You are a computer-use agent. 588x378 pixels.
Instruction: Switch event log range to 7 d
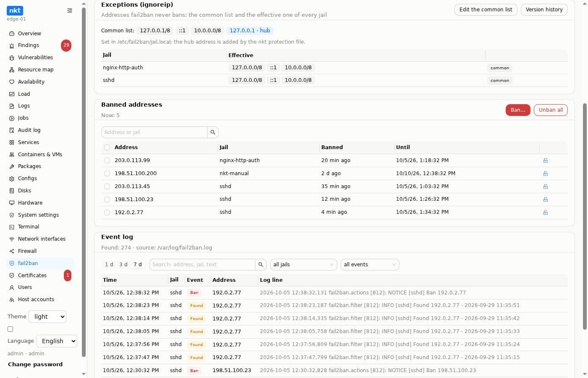[138, 265]
